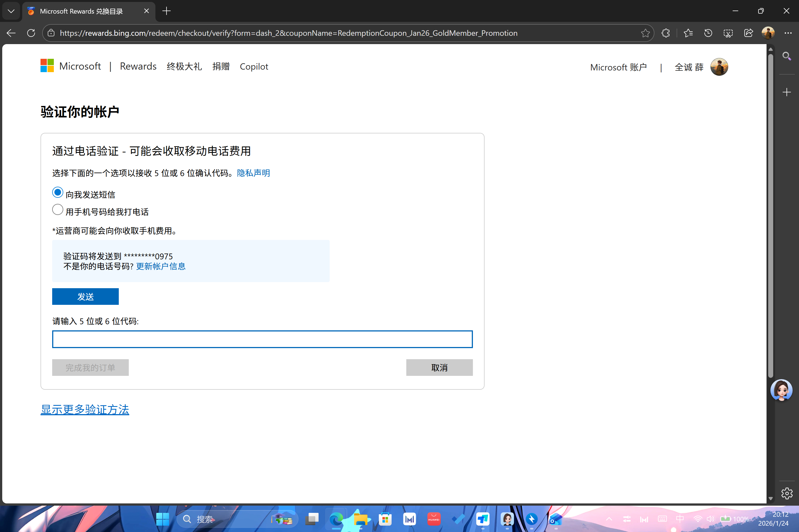
Task: Expand hidden system tray icons
Action: (x=609, y=519)
